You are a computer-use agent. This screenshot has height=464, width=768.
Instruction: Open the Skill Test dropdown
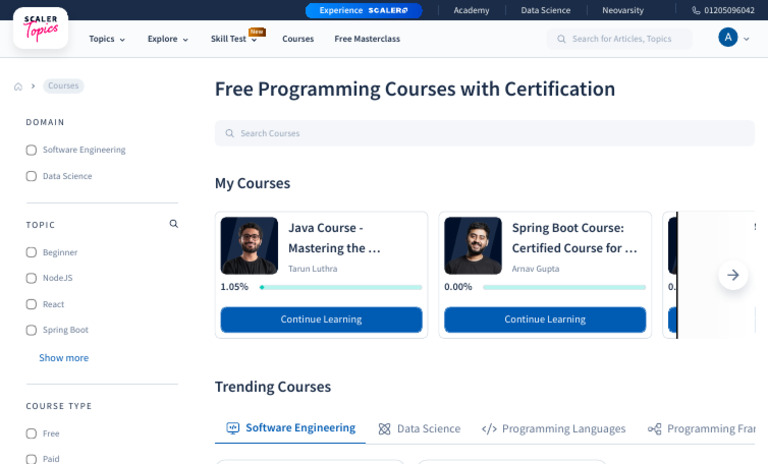[234, 39]
